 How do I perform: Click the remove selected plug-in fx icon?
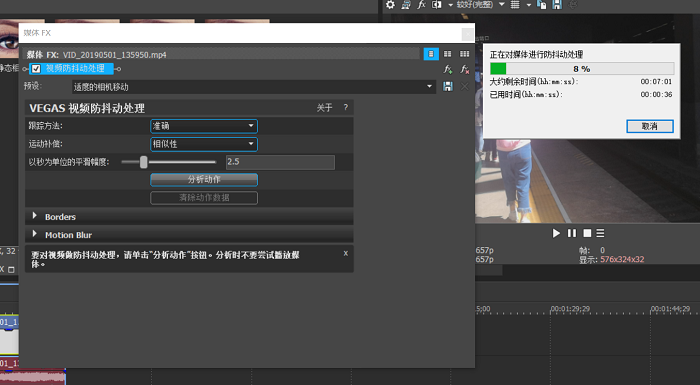tap(465, 69)
